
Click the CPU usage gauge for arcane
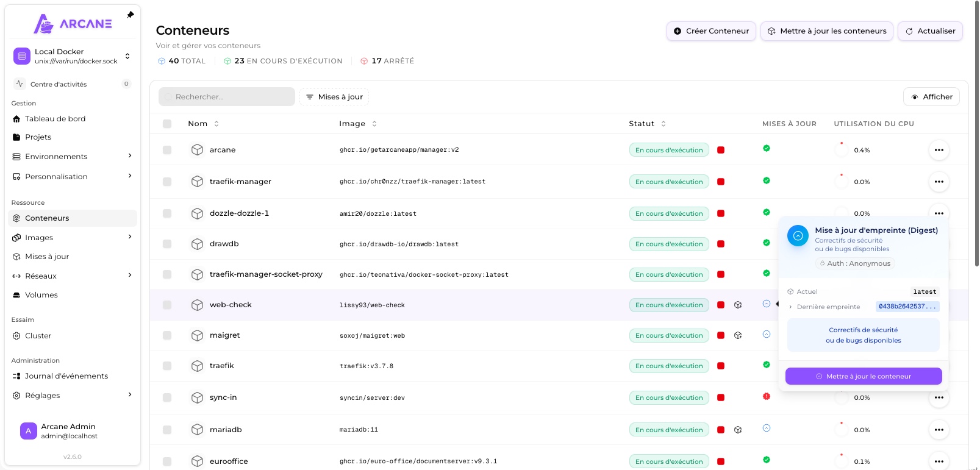pos(842,150)
